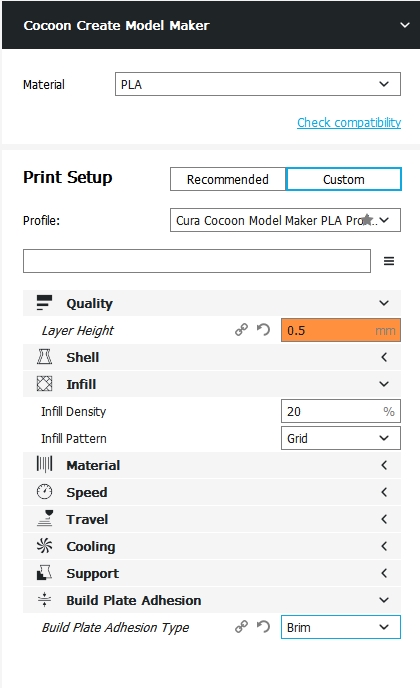
Task: Click the link icon beside Layer Height
Action: click(x=241, y=330)
